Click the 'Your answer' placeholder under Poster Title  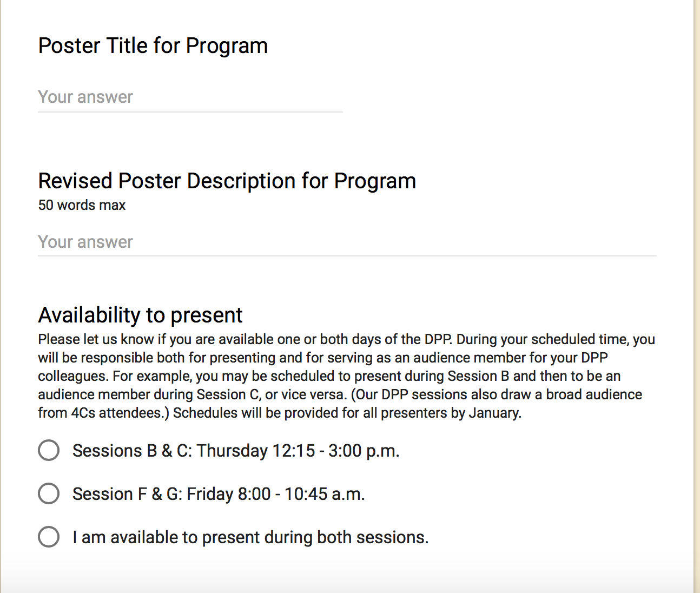[x=85, y=97]
